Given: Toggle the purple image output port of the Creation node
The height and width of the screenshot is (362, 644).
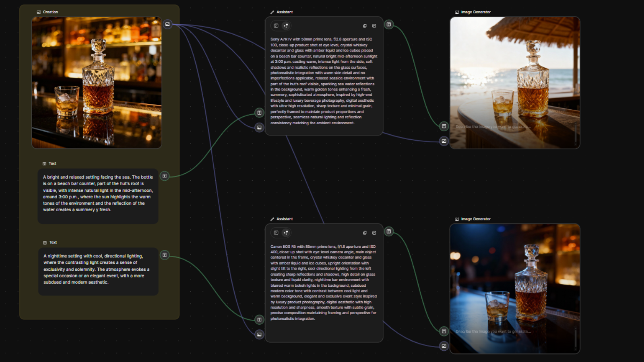Looking at the screenshot, I should pyautogui.click(x=168, y=24).
